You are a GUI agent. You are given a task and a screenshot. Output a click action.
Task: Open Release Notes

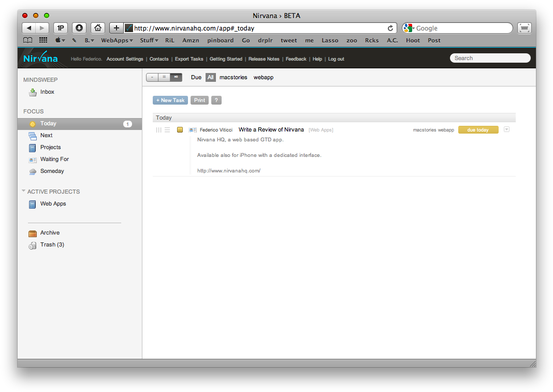pos(264,59)
